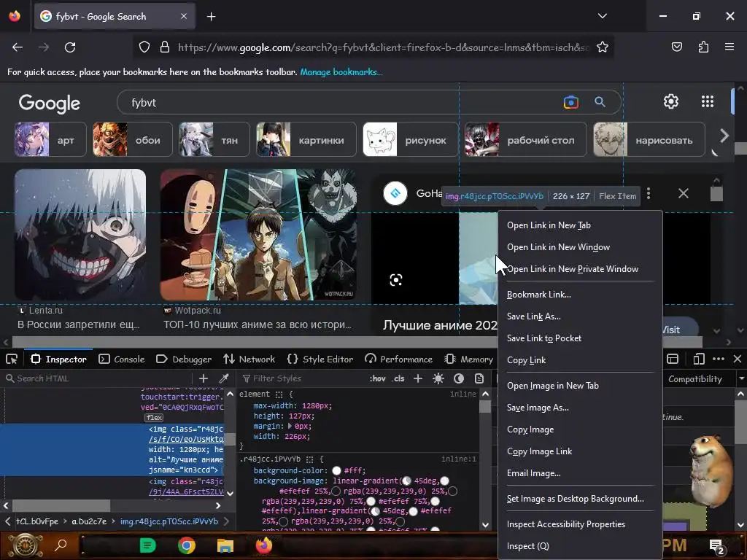The image size is (747, 560).
Task: Open Chrome from the taskbar
Action: [x=186, y=545]
